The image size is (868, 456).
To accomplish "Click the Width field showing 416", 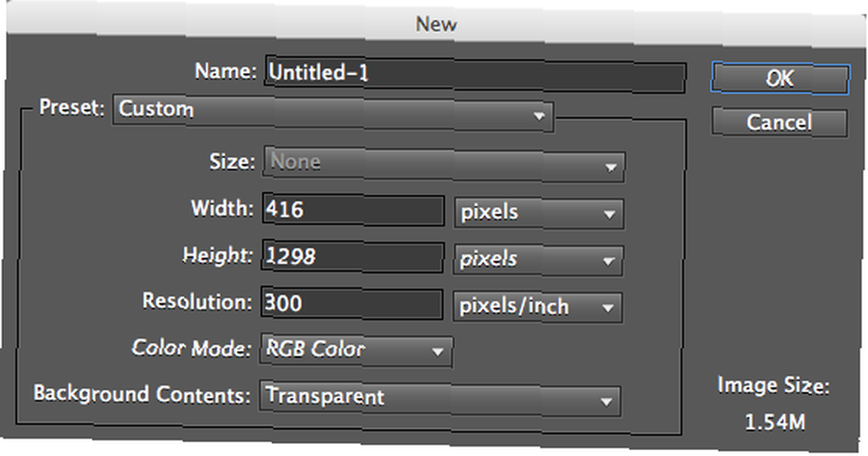I will click(x=353, y=209).
